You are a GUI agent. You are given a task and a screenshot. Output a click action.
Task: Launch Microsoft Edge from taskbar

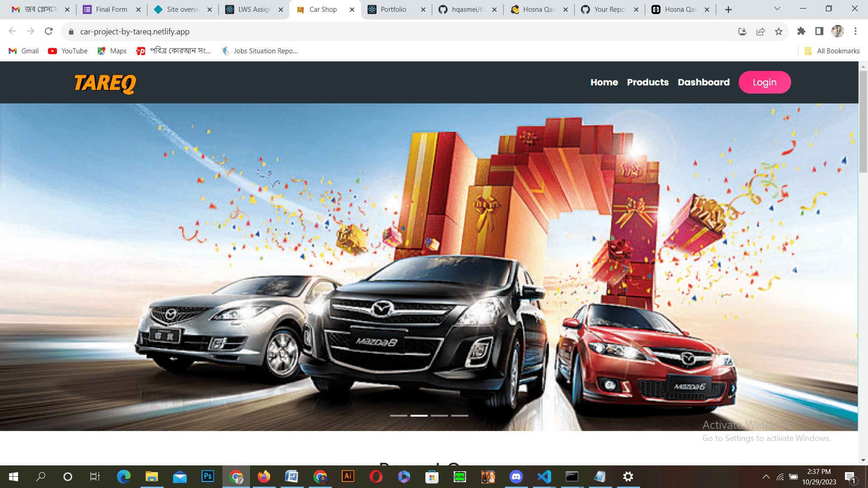pos(123,477)
